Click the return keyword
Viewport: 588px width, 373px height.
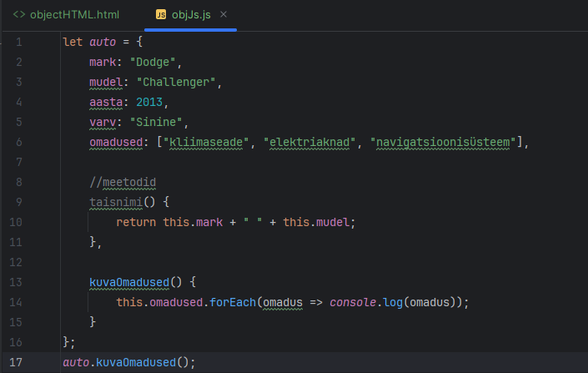(135, 222)
